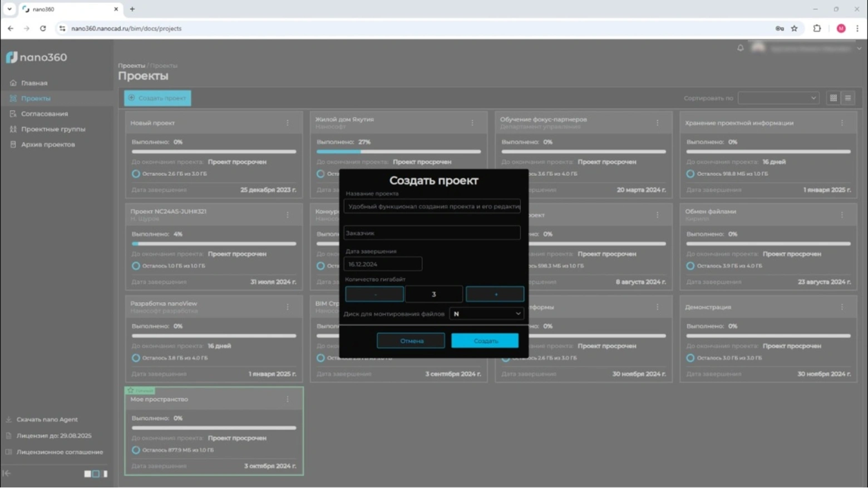Toggle the theme switcher in sidebar
Screen dimensions: 868x488
(96, 474)
